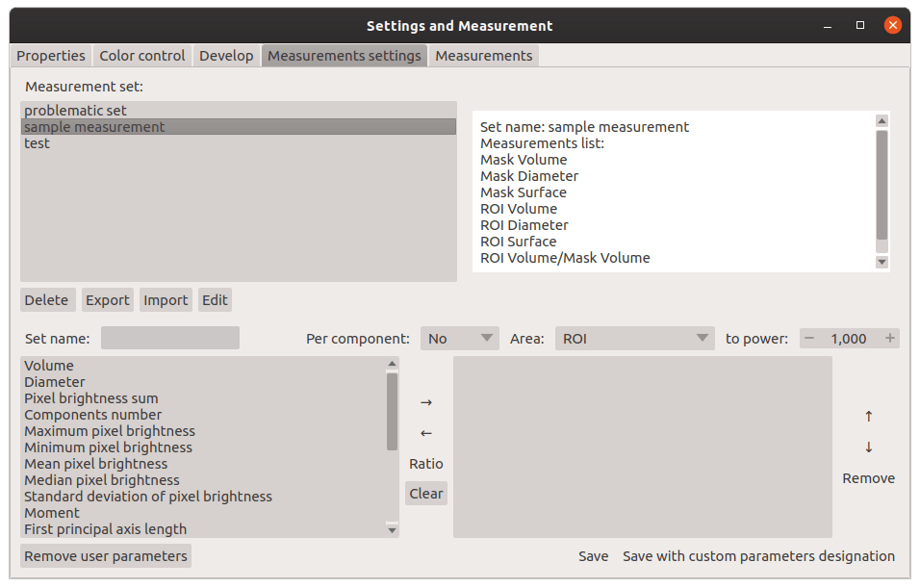This screenshot has height=588, width=920.
Task: Click the to power value field 1,000
Action: click(x=849, y=339)
